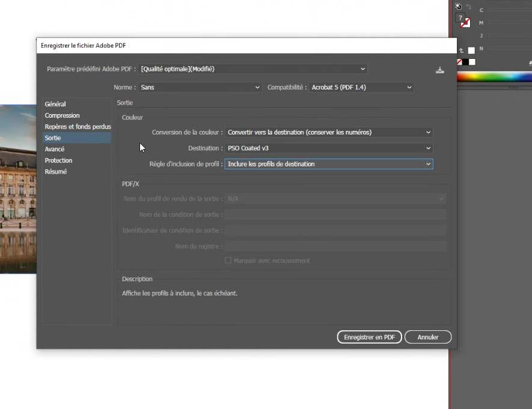This screenshot has width=532, height=409.
Task: Click the default fill and stroke icon
Action: (x=458, y=6)
